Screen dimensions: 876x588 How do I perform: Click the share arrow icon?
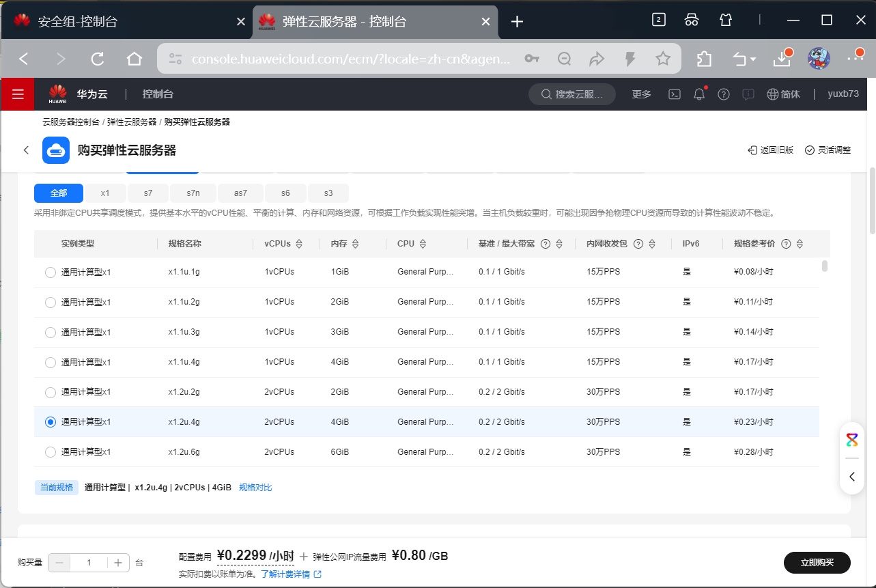tap(597, 59)
